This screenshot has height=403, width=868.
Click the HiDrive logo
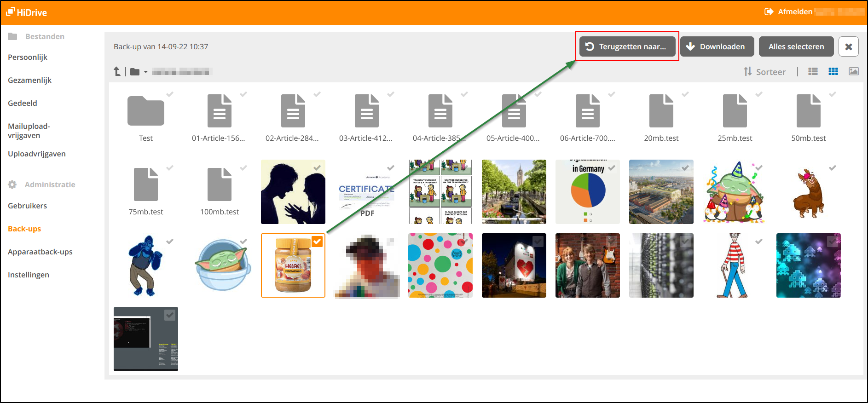[x=27, y=12]
